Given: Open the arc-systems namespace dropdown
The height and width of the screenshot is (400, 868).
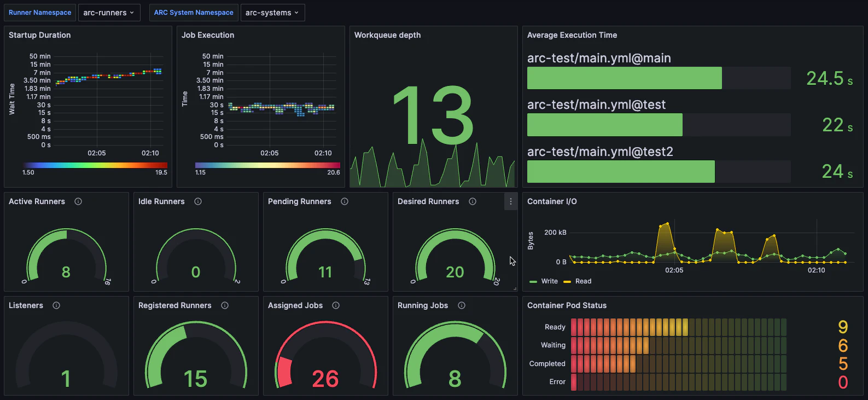Looking at the screenshot, I should [272, 13].
